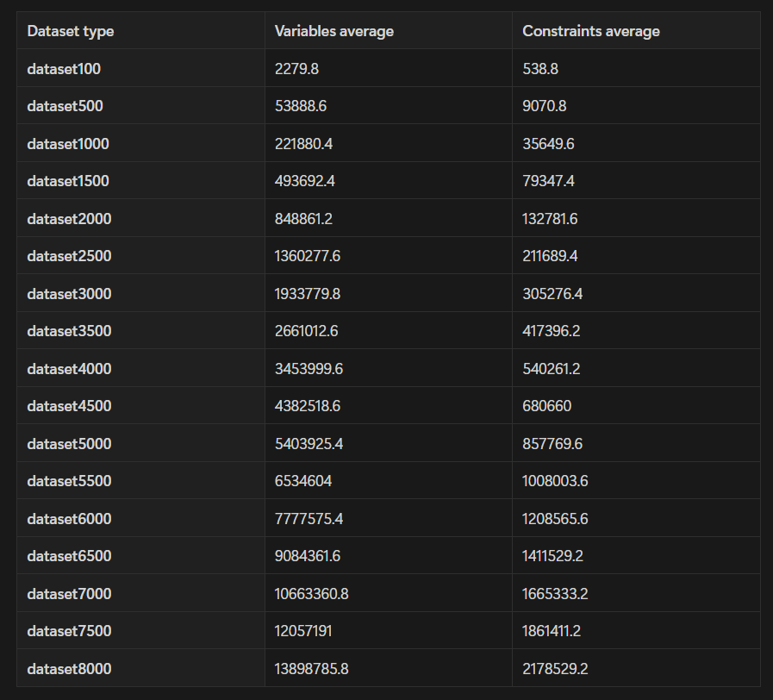
Task: Select constraints value 1861411.2
Action: point(552,631)
